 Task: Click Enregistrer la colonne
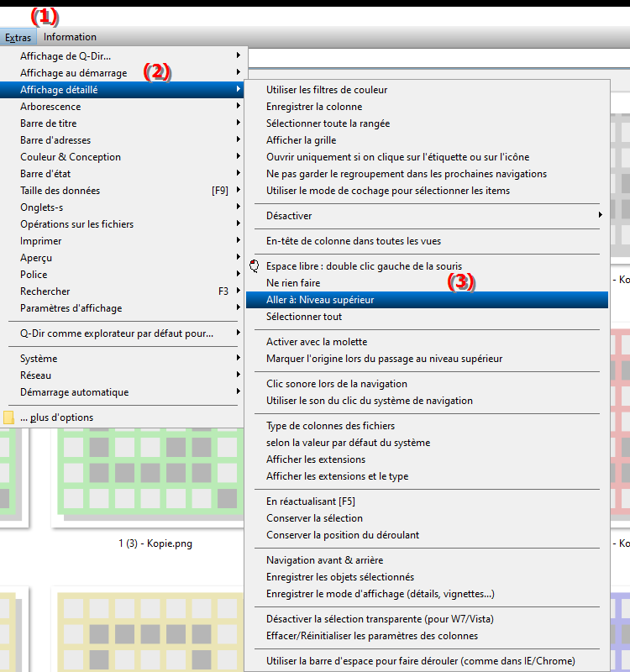click(x=314, y=107)
